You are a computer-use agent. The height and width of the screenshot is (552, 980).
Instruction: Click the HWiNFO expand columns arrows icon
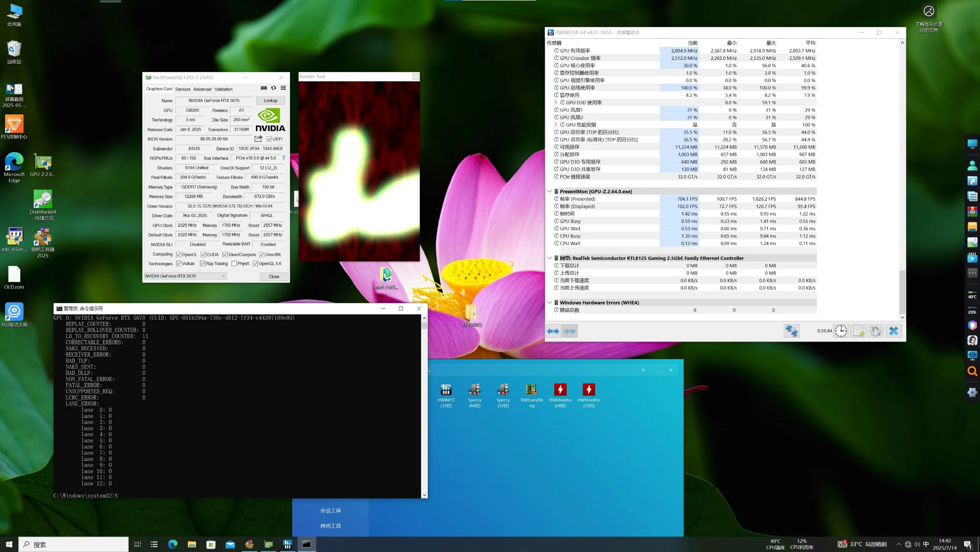[553, 331]
